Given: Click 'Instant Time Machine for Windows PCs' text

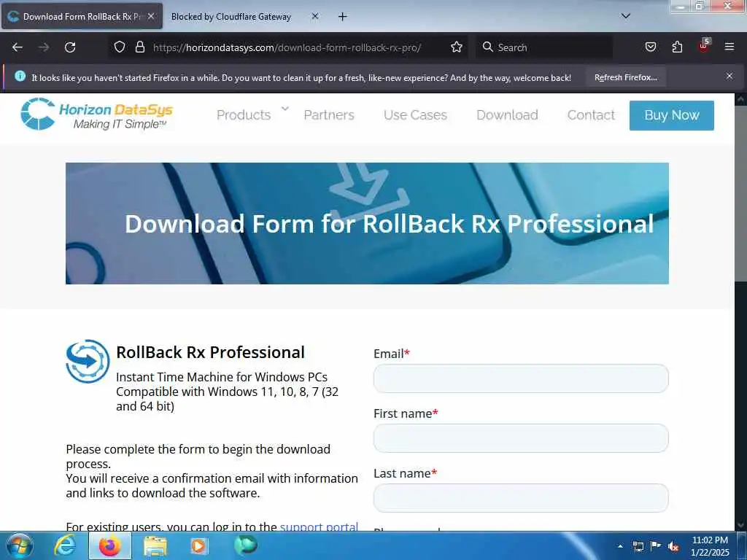Looking at the screenshot, I should click(x=222, y=377).
